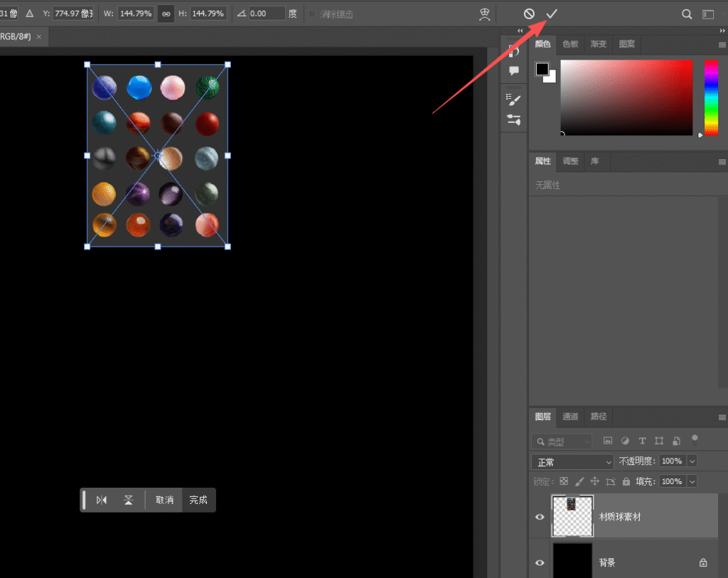Switch to the 渐变 tab

599,44
